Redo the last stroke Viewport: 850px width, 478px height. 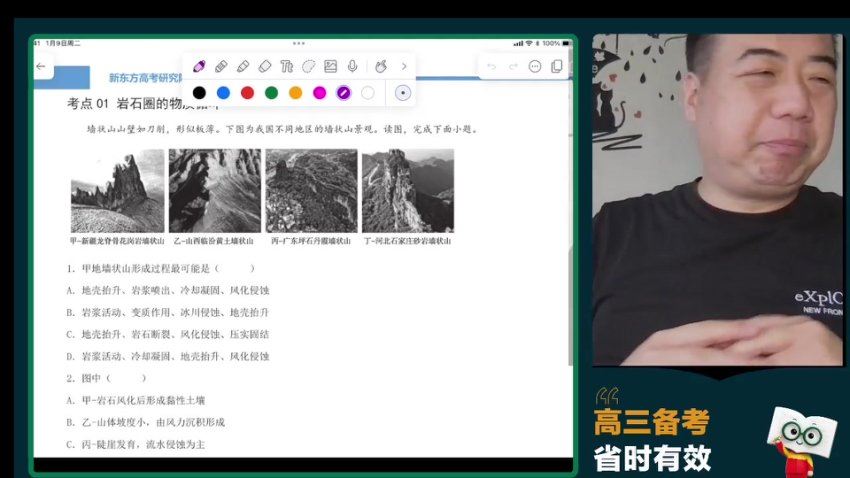click(513, 67)
